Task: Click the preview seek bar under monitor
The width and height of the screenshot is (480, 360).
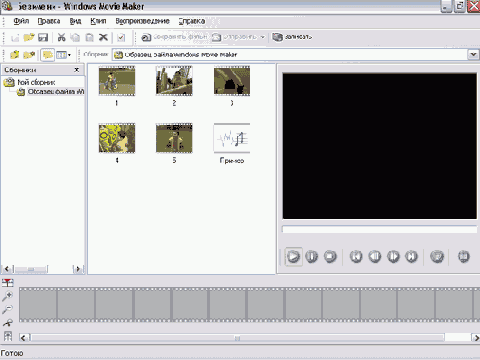Action: pos(380,229)
